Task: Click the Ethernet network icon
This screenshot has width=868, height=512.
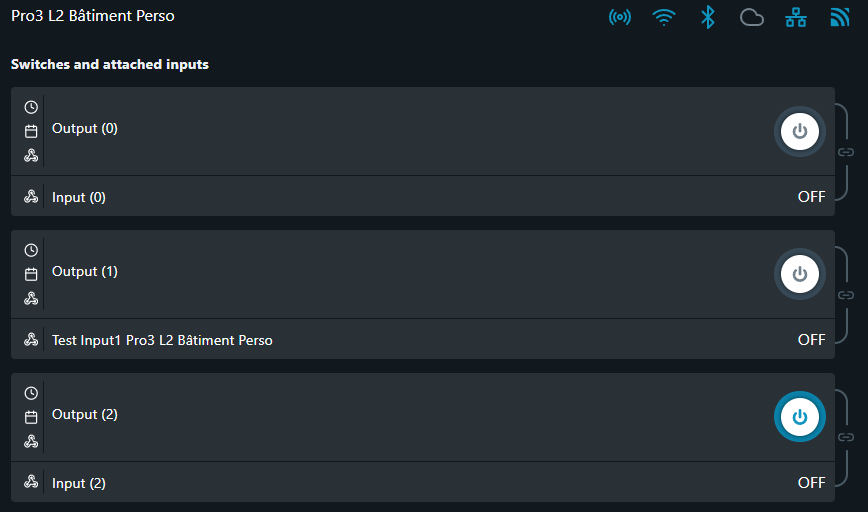Action: click(796, 17)
